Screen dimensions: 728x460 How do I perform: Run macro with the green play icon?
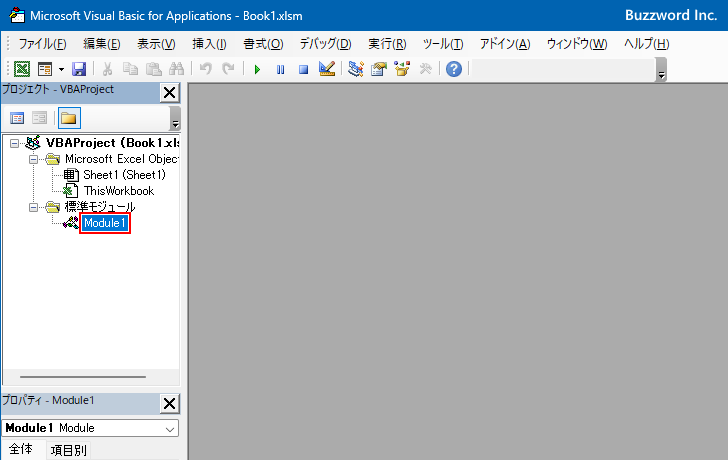click(257, 70)
